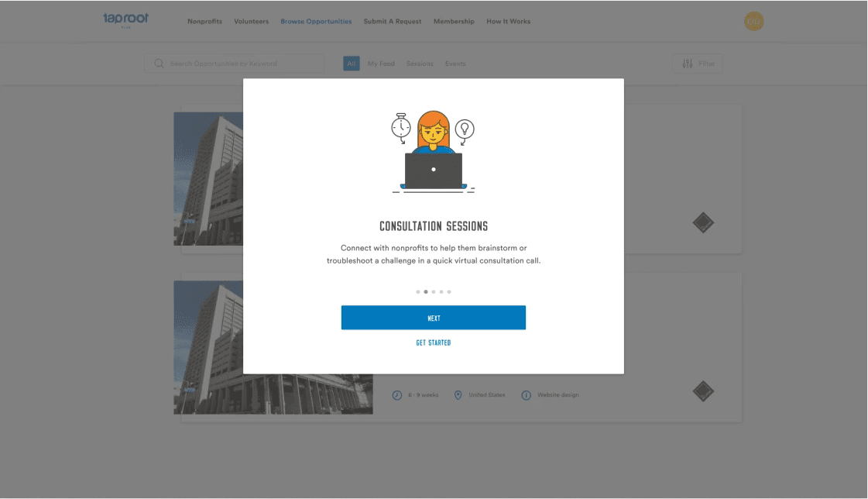Click the filter sliders icon
Screen dimensions: 868x499
pyautogui.click(x=688, y=64)
